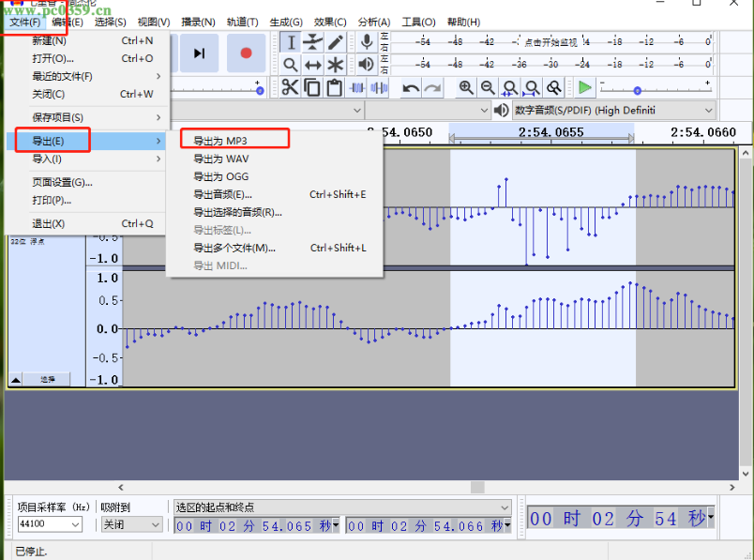
Task: Open the 帮助(H) menu
Action: click(x=463, y=23)
